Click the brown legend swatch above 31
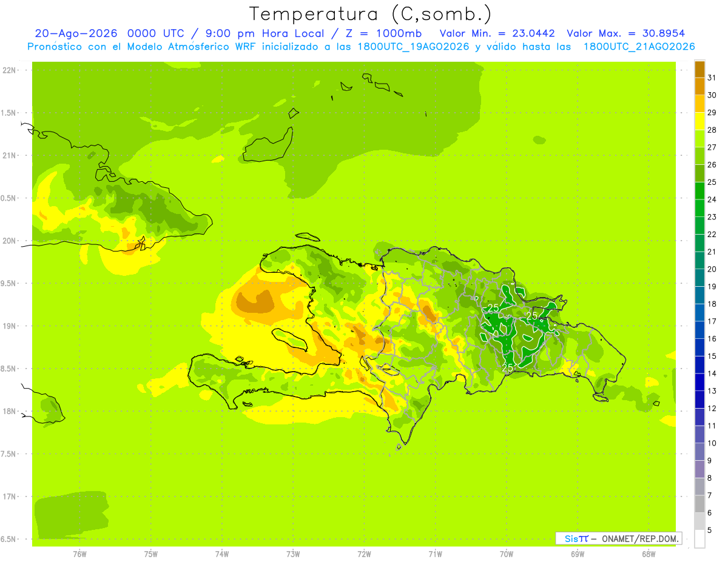This screenshot has height=562, width=728. coord(699,69)
